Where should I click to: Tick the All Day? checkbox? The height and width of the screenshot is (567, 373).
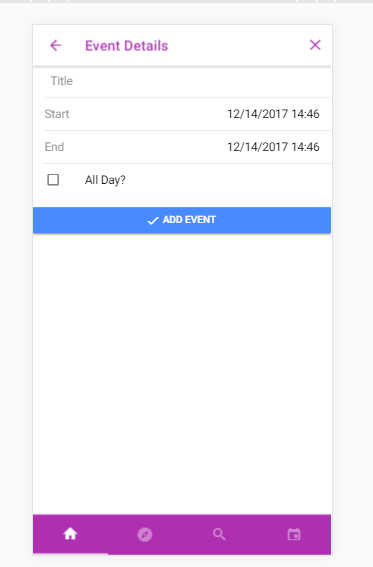53,180
